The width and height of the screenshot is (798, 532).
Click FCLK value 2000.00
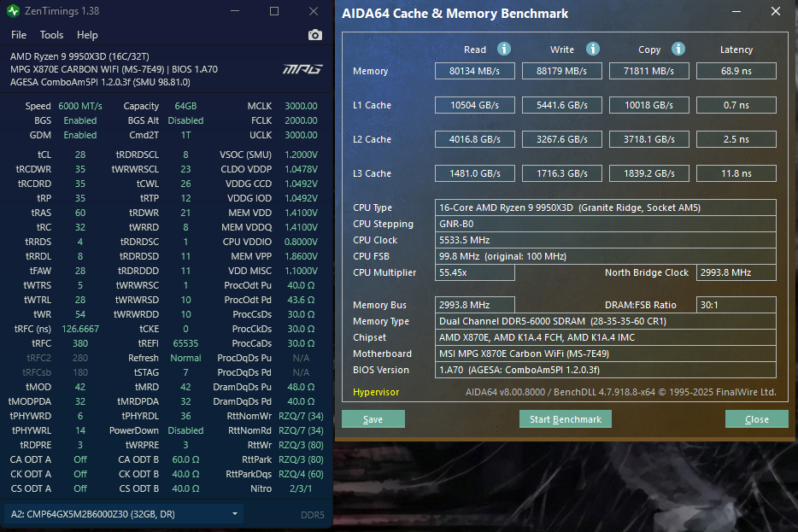[x=301, y=120]
